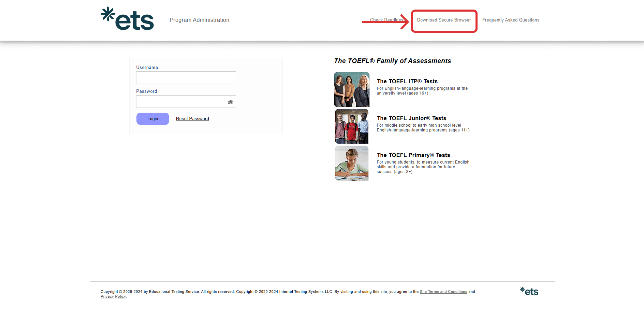Click the Program Administration title text
This screenshot has height=311, width=644.
[199, 20]
